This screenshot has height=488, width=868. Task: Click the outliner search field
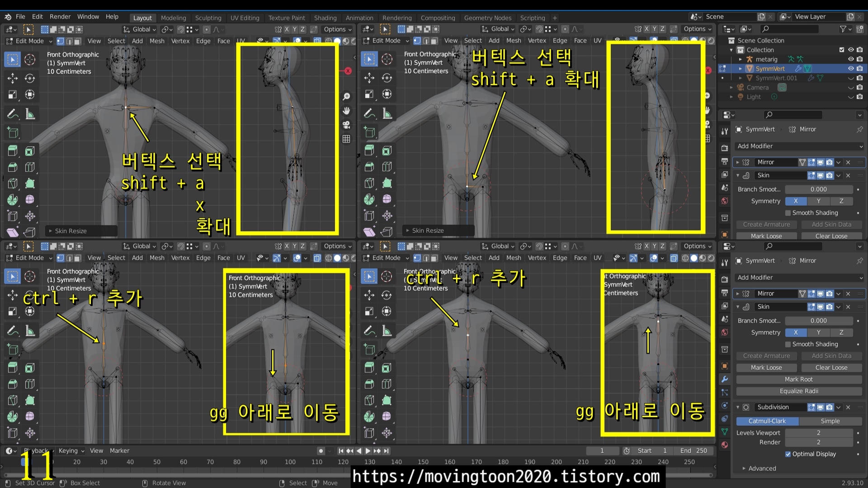pyautogui.click(x=789, y=29)
